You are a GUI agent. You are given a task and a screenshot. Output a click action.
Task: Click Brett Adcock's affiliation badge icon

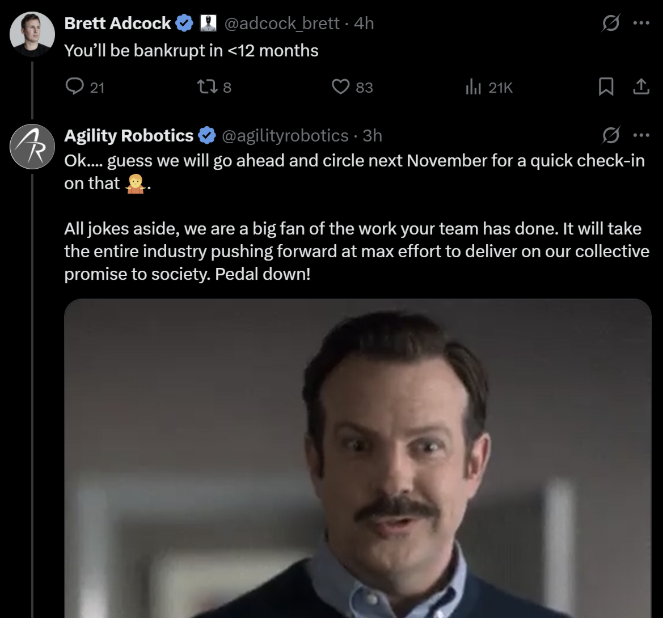point(207,23)
